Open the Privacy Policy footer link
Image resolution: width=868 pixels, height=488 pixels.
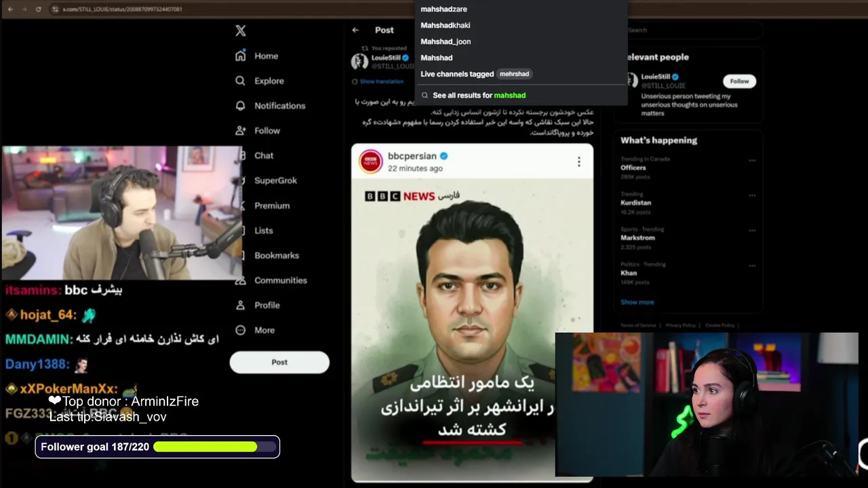(x=681, y=325)
